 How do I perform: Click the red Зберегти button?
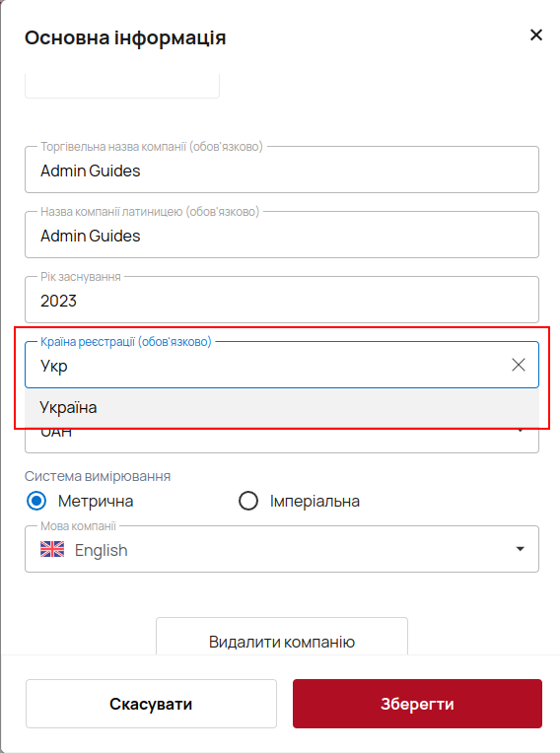tap(417, 704)
